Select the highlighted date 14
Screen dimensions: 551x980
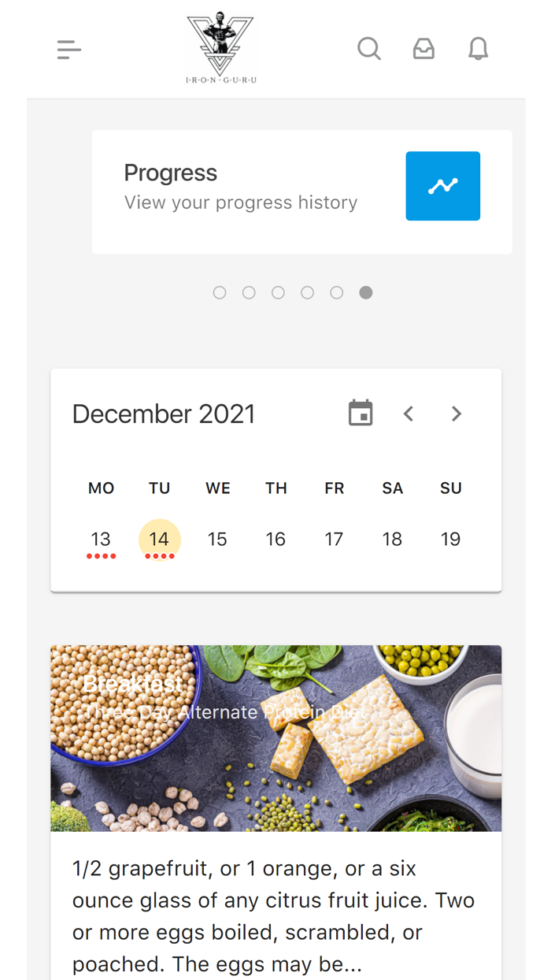(159, 540)
